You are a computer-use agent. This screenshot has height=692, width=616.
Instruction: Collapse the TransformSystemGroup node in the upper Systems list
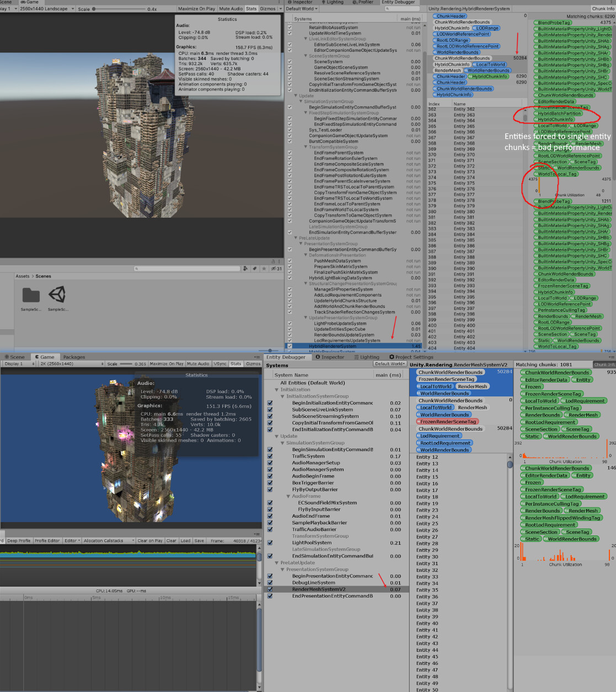[x=306, y=147]
